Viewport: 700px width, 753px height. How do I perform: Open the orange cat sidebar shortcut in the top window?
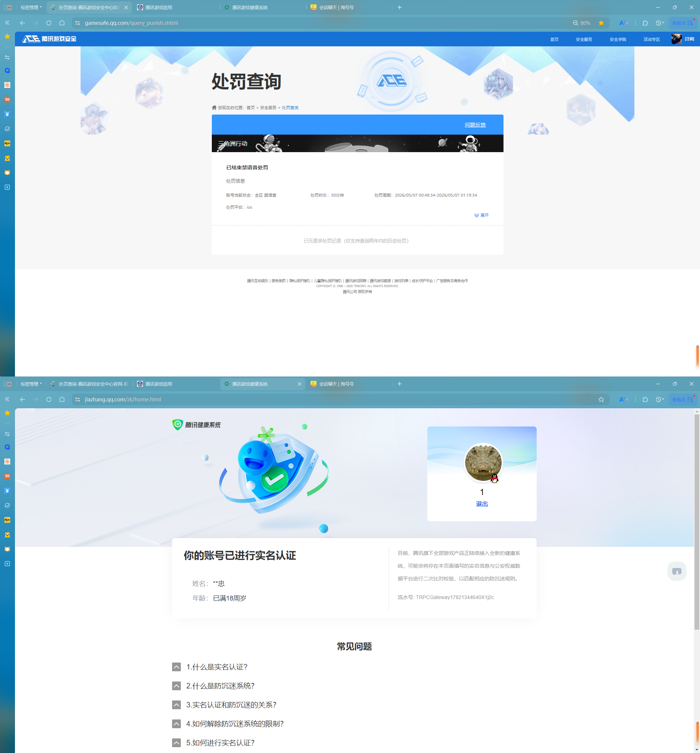[7, 173]
